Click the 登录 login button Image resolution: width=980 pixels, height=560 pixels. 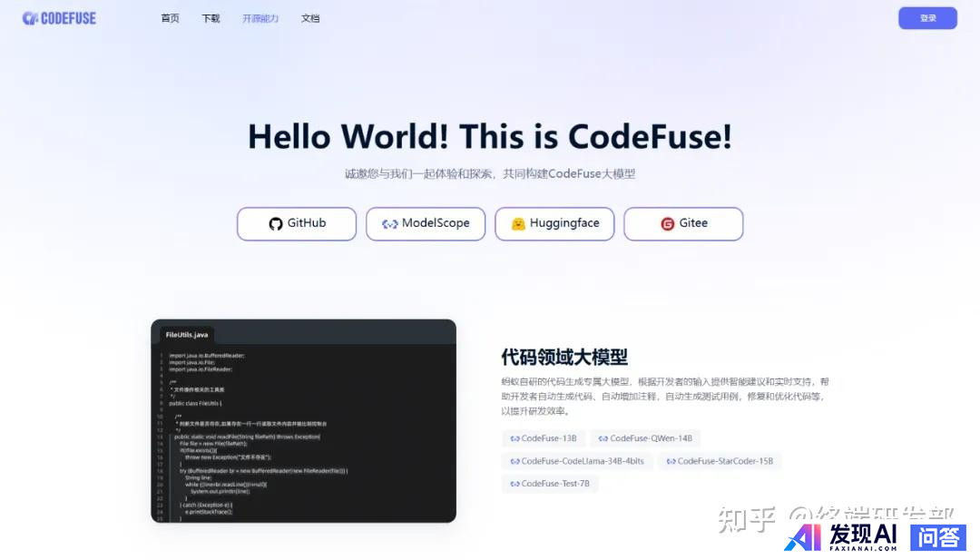[x=927, y=18]
